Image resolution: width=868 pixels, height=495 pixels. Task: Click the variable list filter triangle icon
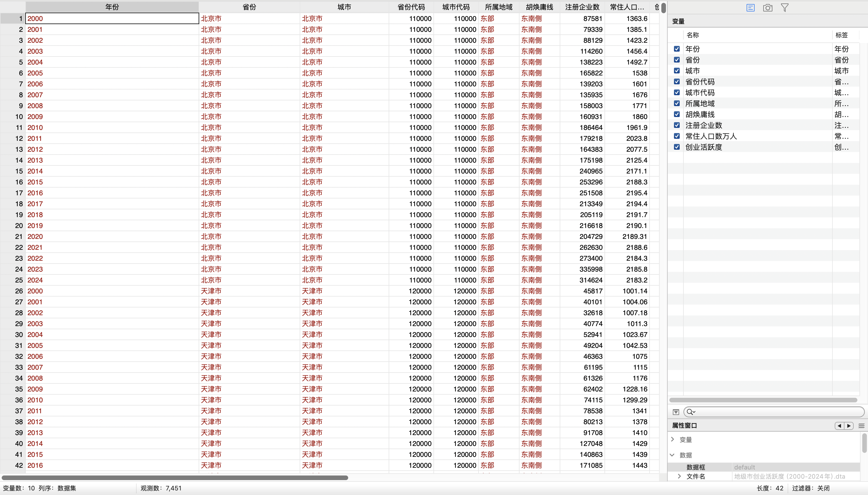[x=676, y=412]
